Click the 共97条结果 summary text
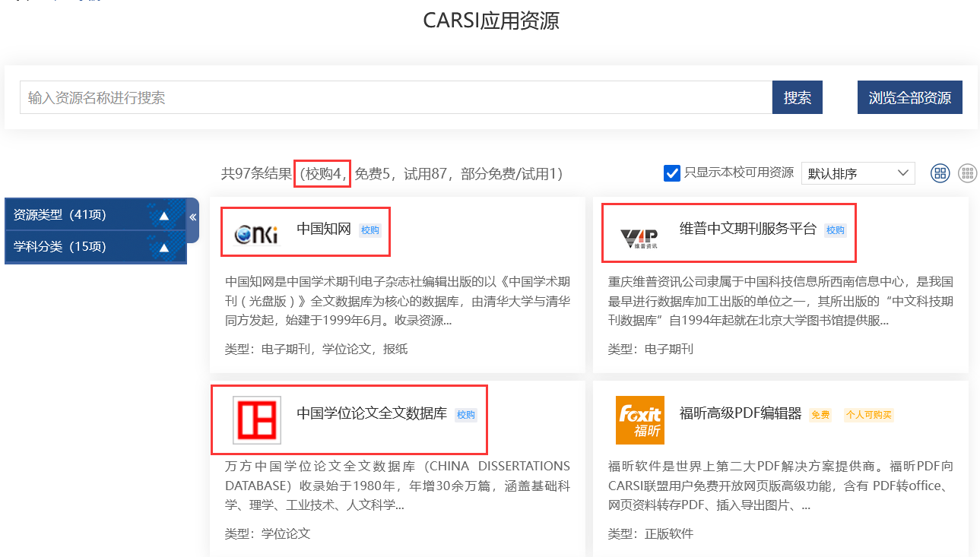The width and height of the screenshot is (980, 557). (256, 173)
